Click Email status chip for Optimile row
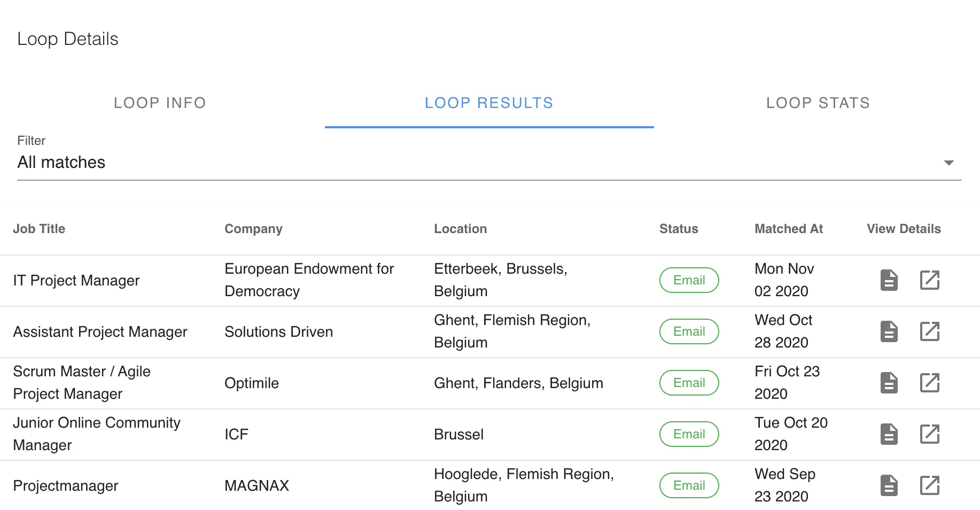Screen dimensions: 980x510 pos(689,383)
